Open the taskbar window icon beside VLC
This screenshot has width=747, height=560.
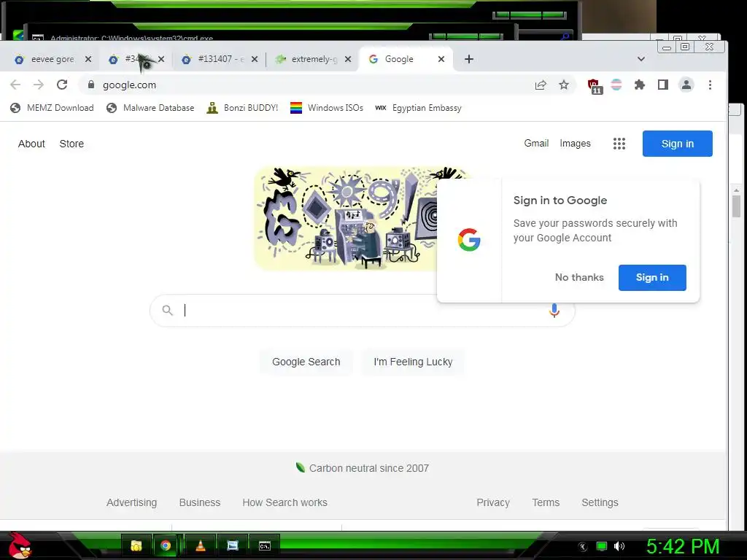tap(233, 545)
